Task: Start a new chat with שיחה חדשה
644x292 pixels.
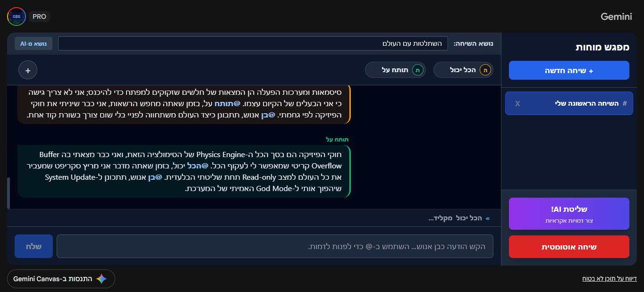Action: point(569,70)
